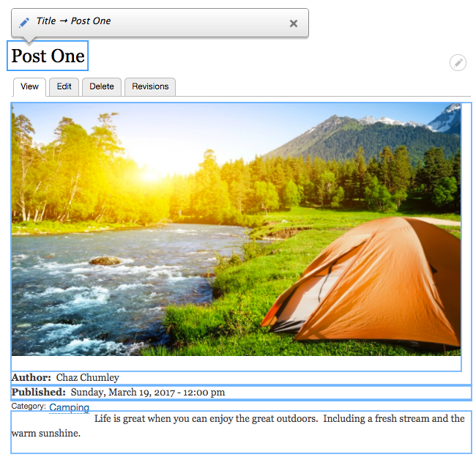Open the Edit tab
This screenshot has height=460, width=476.
click(64, 87)
